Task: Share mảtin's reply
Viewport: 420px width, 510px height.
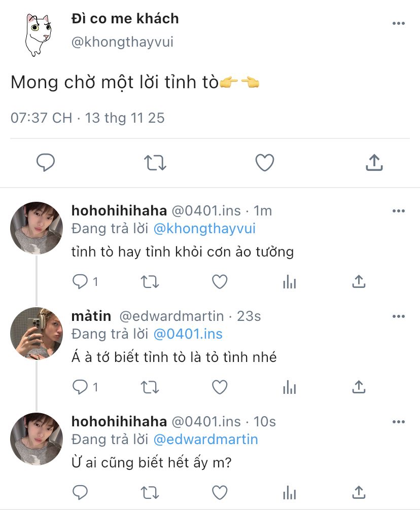Action: pos(359,388)
